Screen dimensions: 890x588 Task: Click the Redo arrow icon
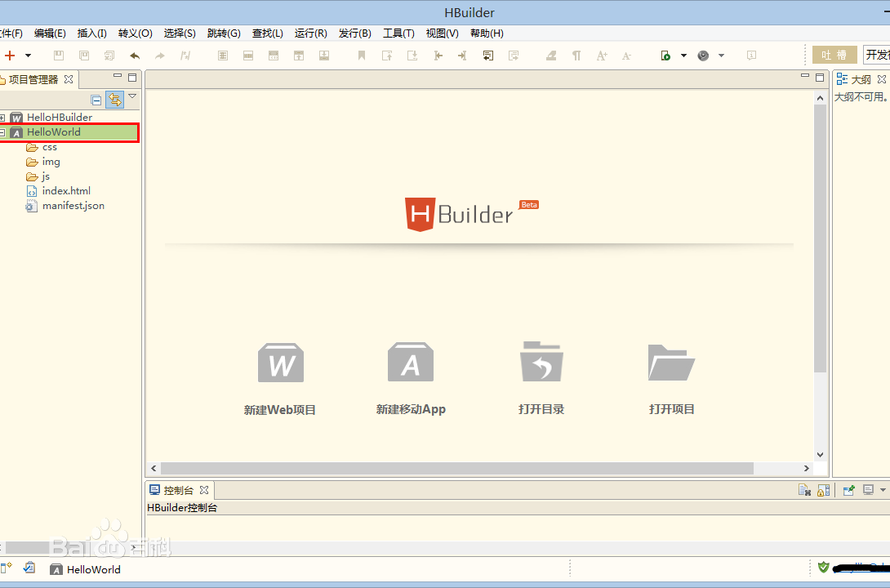(160, 56)
